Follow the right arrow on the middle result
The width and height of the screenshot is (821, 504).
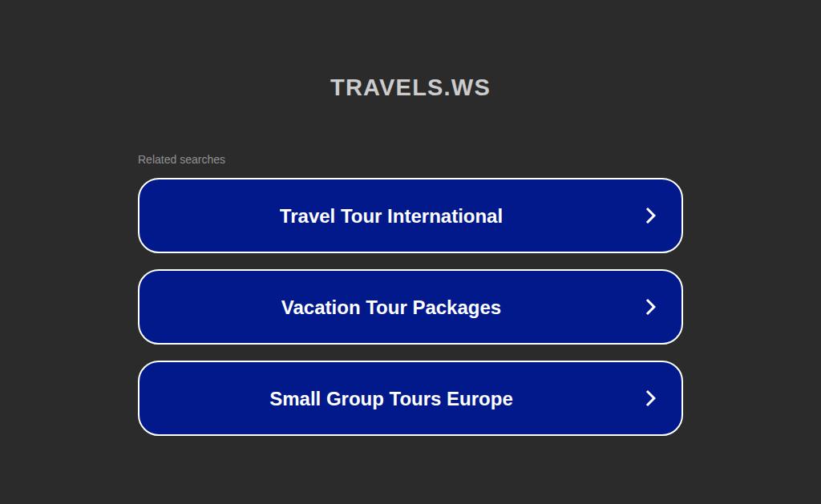tap(650, 307)
